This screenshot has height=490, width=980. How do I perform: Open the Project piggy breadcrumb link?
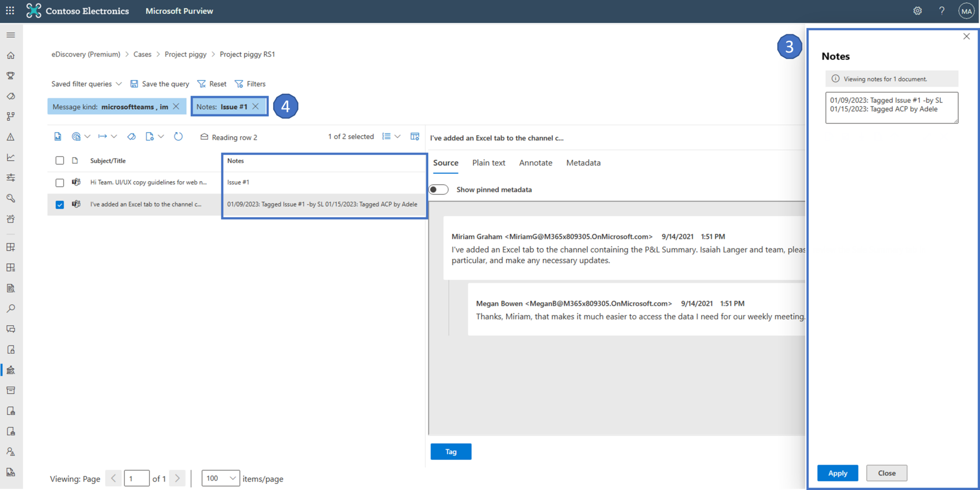185,54
